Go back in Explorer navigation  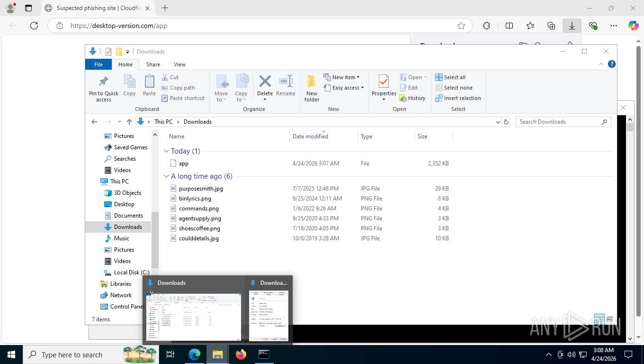point(94,122)
